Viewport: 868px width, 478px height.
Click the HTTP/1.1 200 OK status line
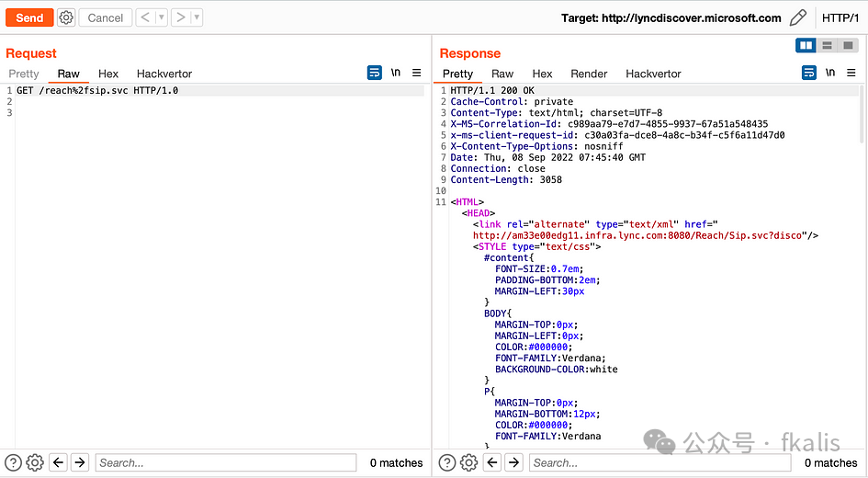pos(492,90)
